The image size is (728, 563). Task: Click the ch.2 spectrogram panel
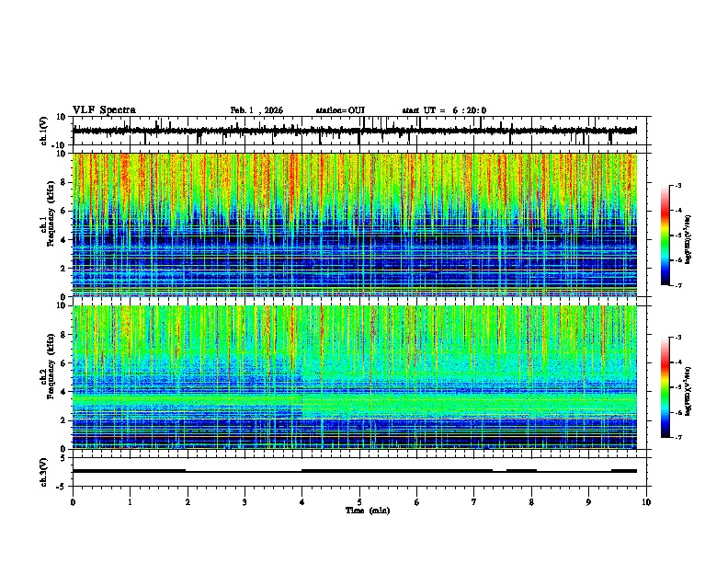point(355,377)
